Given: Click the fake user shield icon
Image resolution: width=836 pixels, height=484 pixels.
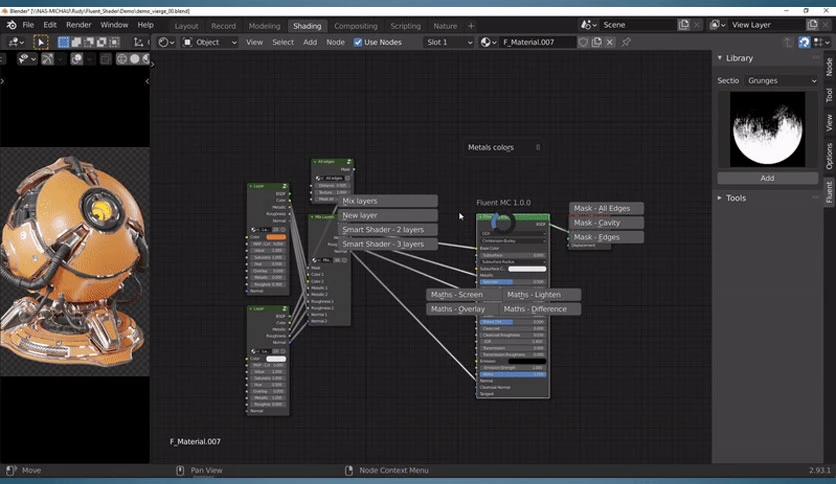Looking at the screenshot, I should click(583, 42).
